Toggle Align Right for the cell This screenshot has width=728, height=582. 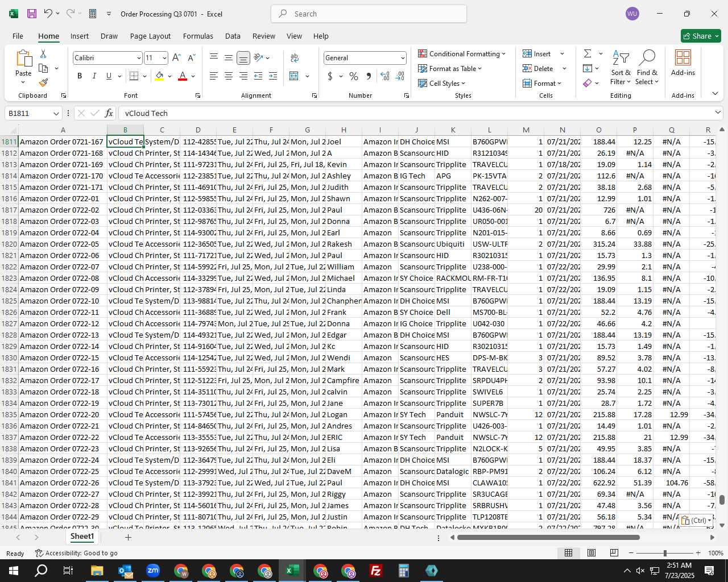[x=243, y=76]
